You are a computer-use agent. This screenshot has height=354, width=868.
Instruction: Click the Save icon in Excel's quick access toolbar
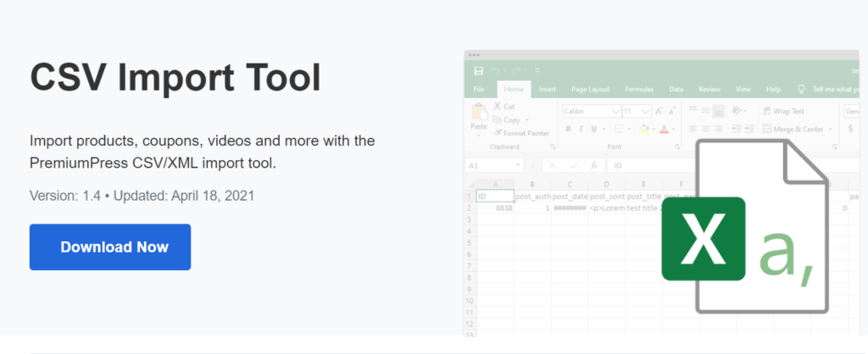click(x=479, y=71)
